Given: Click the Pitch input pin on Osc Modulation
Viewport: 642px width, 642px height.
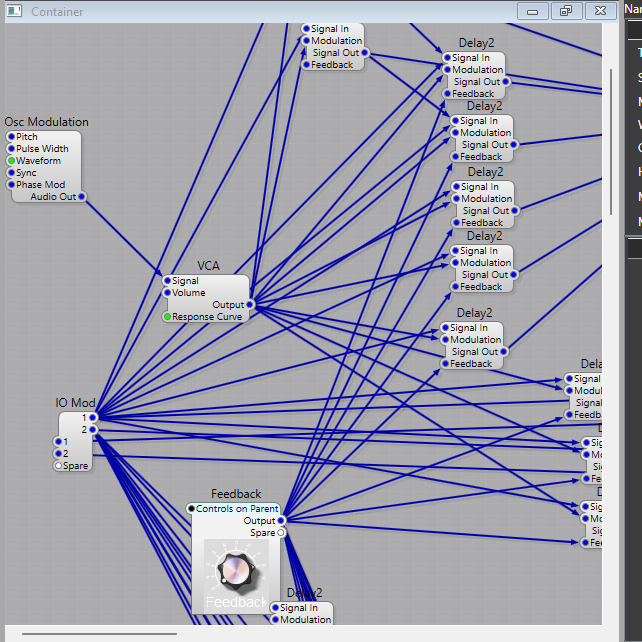Looking at the screenshot, I should (x=11, y=137).
